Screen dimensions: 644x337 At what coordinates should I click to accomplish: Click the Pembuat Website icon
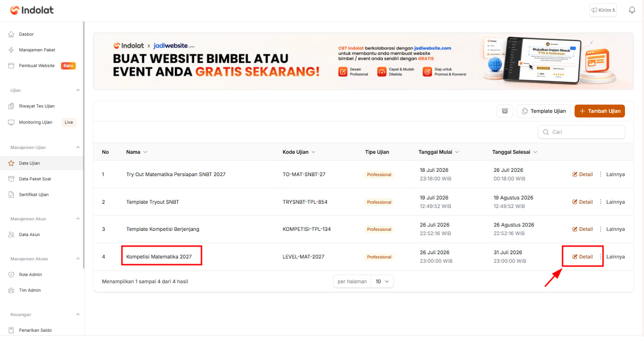click(11, 66)
